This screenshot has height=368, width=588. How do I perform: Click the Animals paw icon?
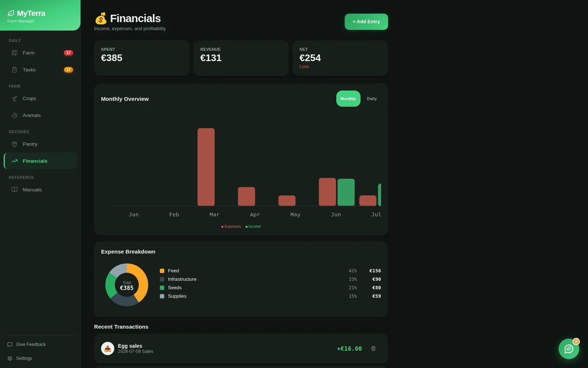[x=15, y=116]
